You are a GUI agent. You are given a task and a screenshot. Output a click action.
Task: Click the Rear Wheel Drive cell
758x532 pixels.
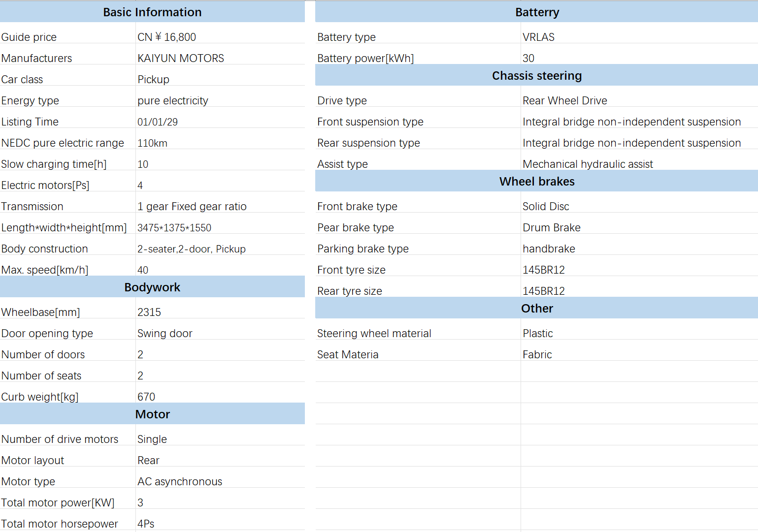pos(564,101)
